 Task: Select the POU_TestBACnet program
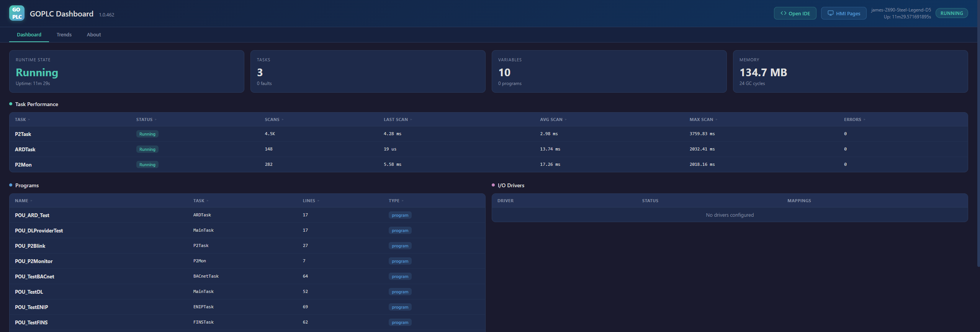click(x=34, y=276)
